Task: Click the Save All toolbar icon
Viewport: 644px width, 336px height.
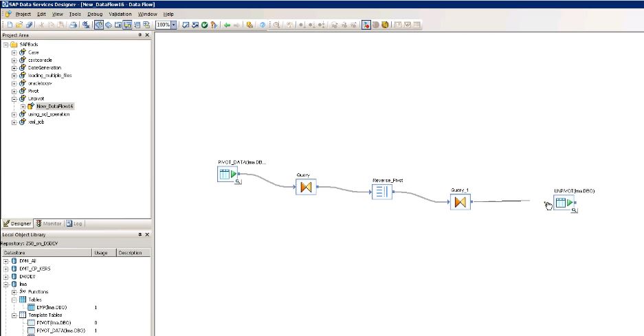Action: coord(29,25)
